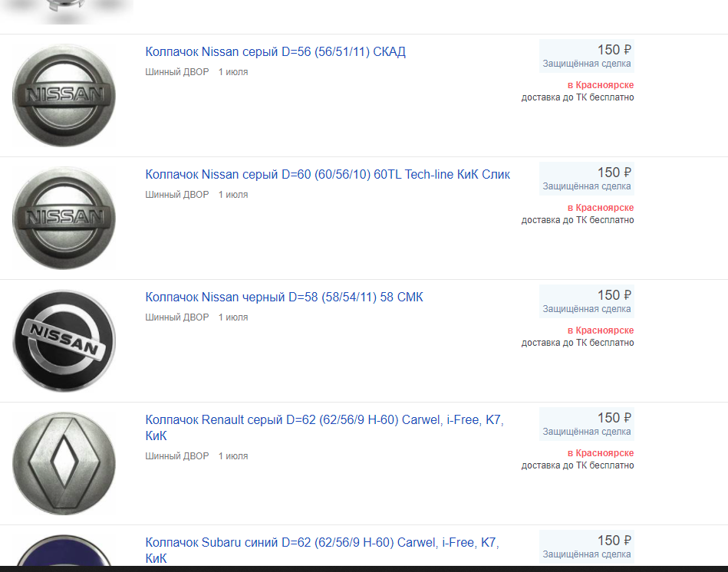Image resolution: width=728 pixels, height=572 pixels.
Task: Open the gray Nissan D=60 cap thumbnail
Action: (64, 218)
